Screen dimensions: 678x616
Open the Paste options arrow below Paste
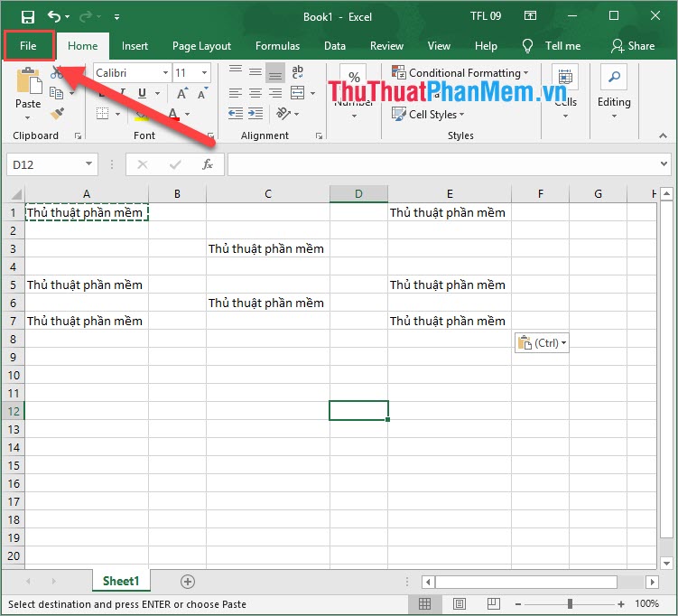pos(28,117)
